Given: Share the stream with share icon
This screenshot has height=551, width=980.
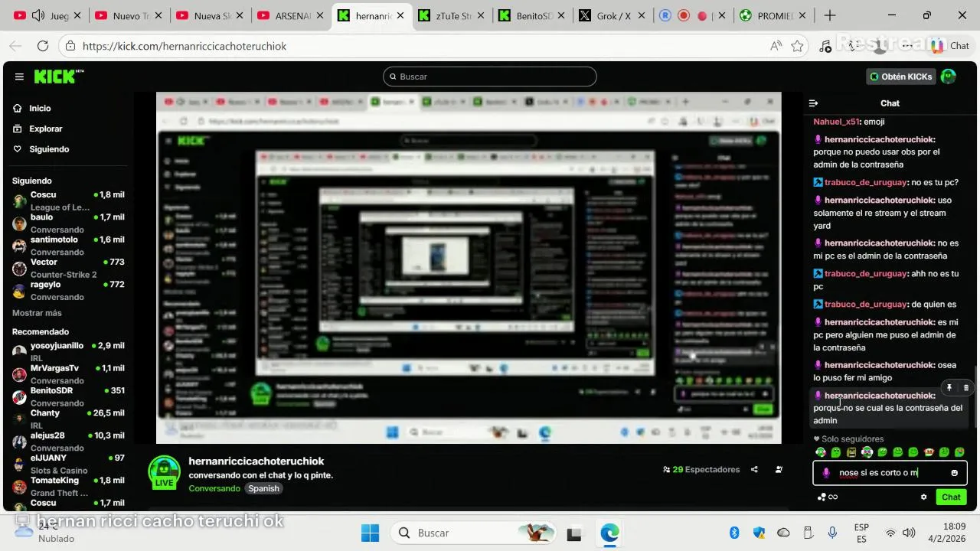Looking at the screenshot, I should pos(754,470).
